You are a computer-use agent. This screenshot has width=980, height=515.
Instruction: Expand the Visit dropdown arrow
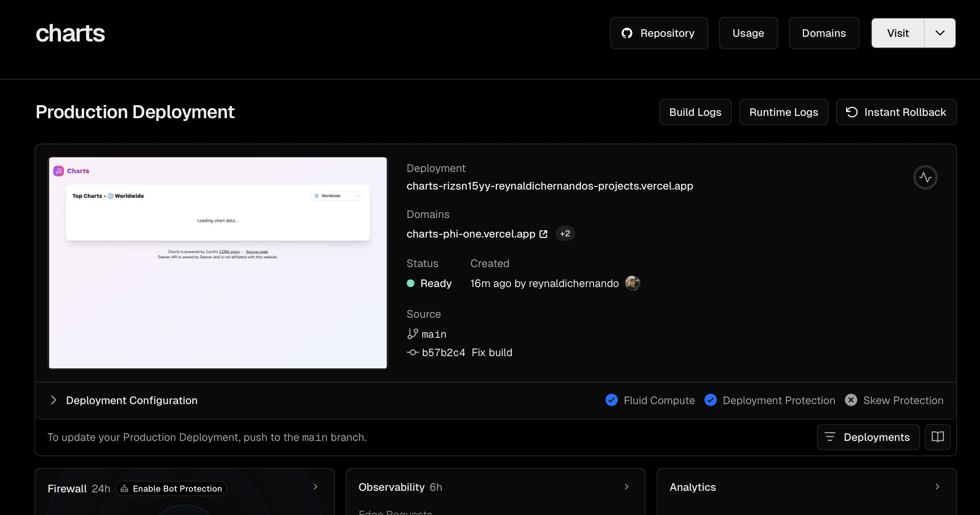(940, 33)
